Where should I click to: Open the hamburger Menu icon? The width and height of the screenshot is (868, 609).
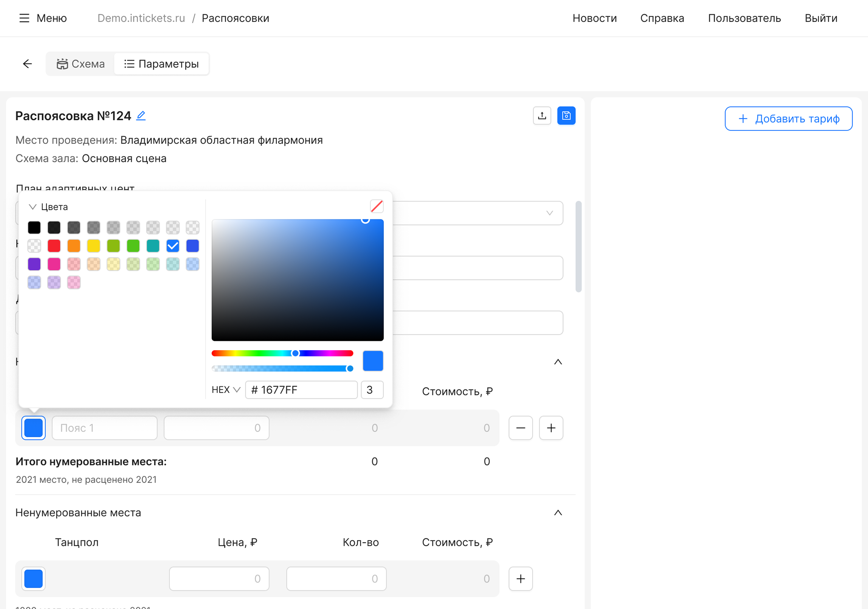click(x=24, y=18)
